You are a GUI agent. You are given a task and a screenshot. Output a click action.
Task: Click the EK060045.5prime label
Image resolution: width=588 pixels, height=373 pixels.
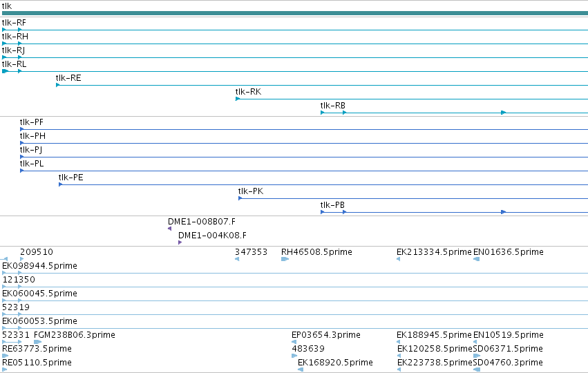[x=40, y=294]
